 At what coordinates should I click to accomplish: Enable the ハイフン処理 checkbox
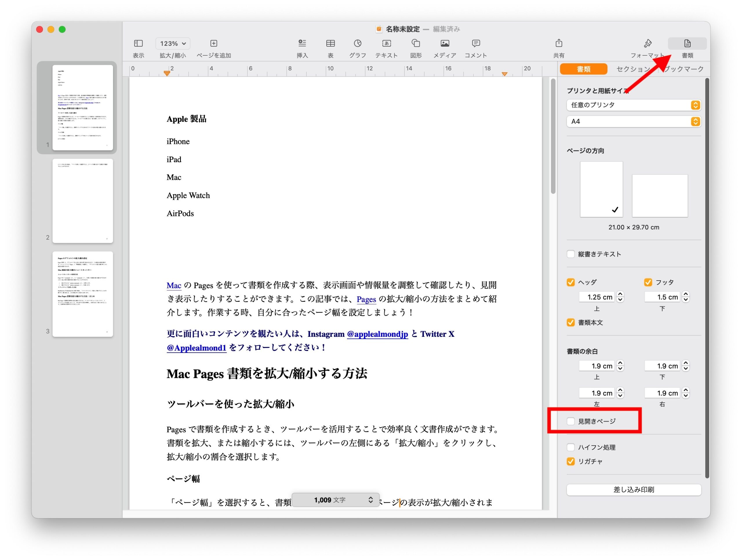pos(570,447)
